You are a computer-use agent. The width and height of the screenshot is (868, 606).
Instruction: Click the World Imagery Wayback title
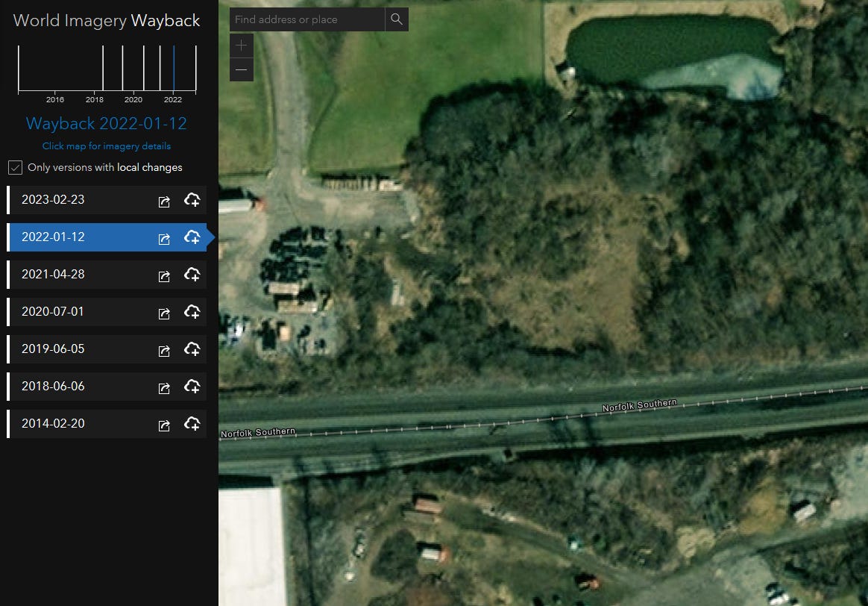(x=107, y=20)
